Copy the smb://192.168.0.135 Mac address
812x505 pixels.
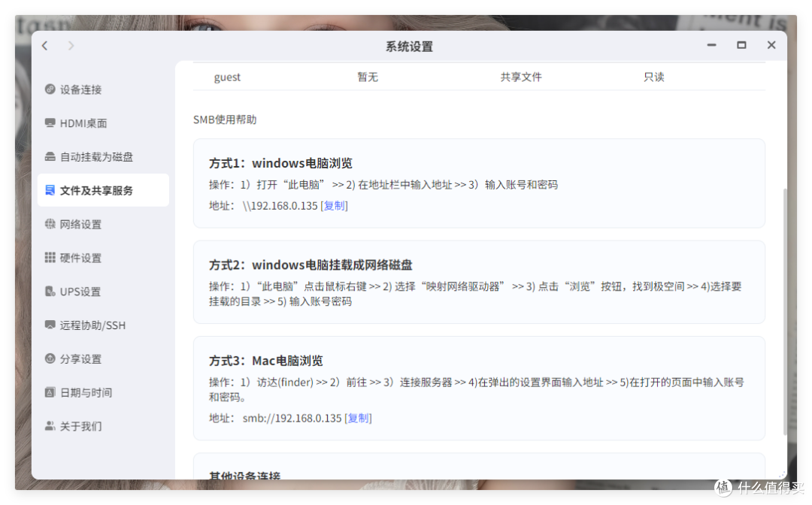359,418
